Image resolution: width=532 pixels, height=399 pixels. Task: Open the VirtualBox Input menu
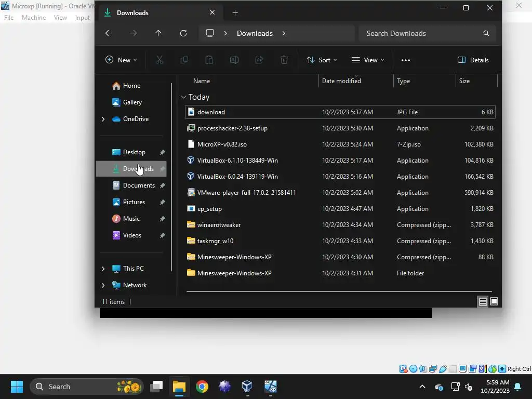coord(83,18)
